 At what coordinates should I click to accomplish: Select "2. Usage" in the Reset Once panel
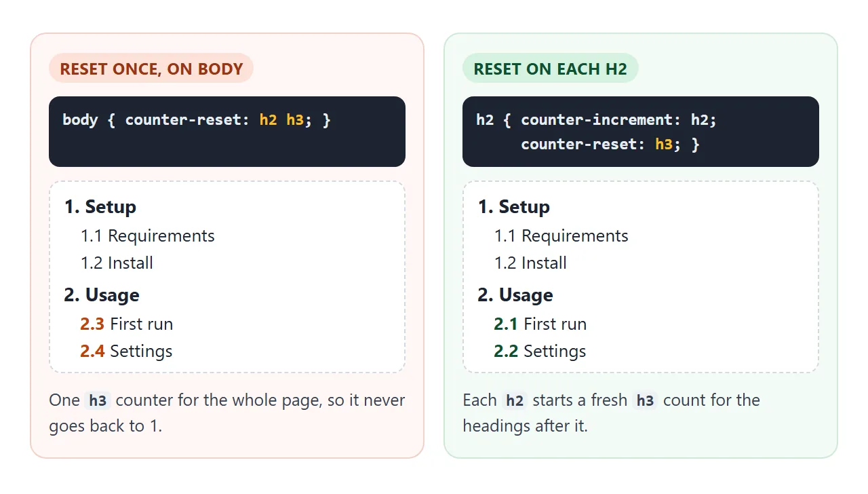coord(102,295)
